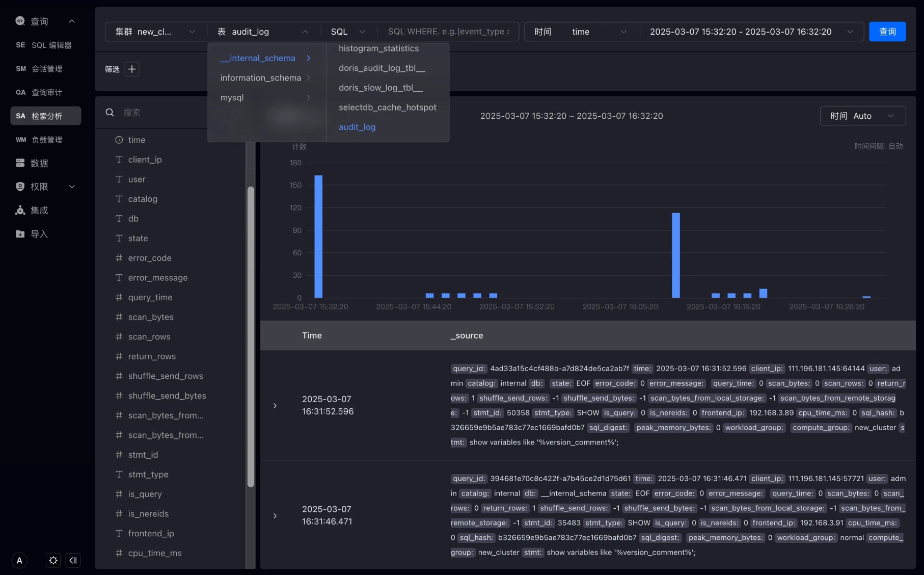Select __internal_schema in the dropdown
Screen dimensions: 924x575
coord(266,58)
